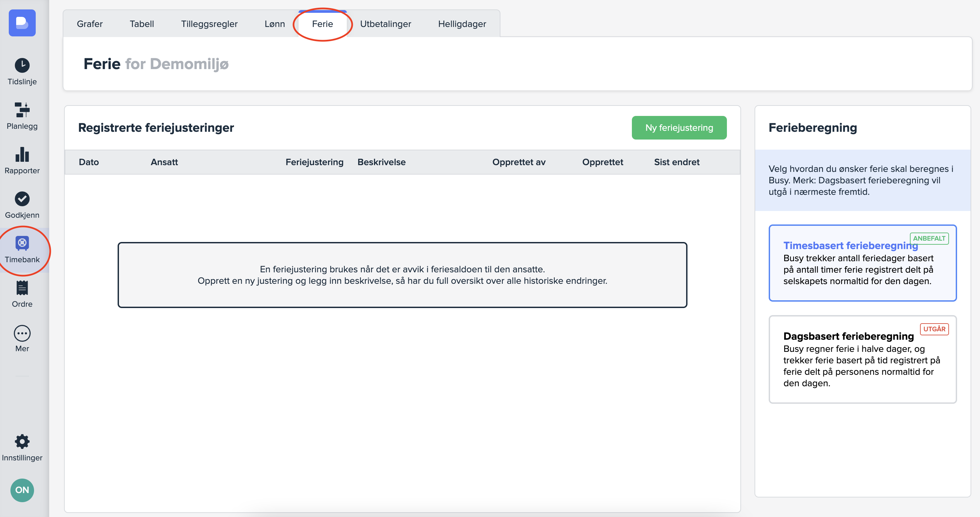Click the Busy logo icon

click(22, 23)
